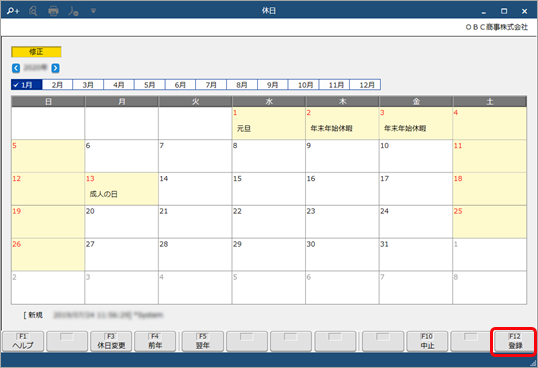Select January 20 cell

coord(121,222)
